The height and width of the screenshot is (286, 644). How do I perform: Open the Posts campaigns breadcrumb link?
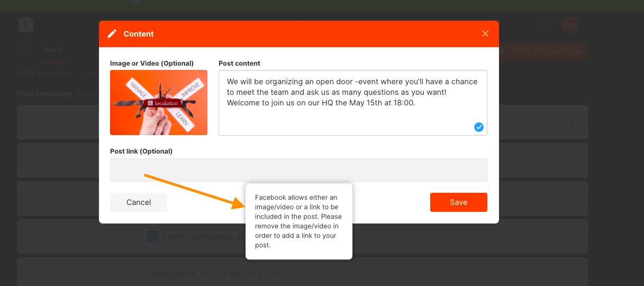pos(43,73)
